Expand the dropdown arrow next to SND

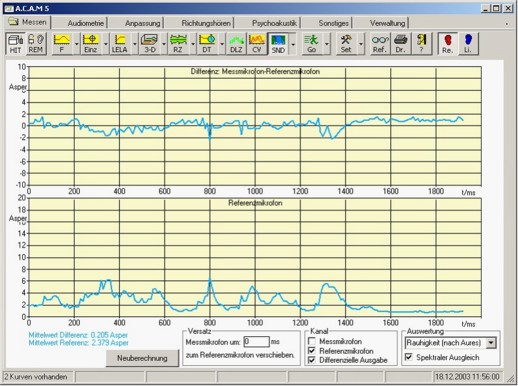(x=293, y=44)
